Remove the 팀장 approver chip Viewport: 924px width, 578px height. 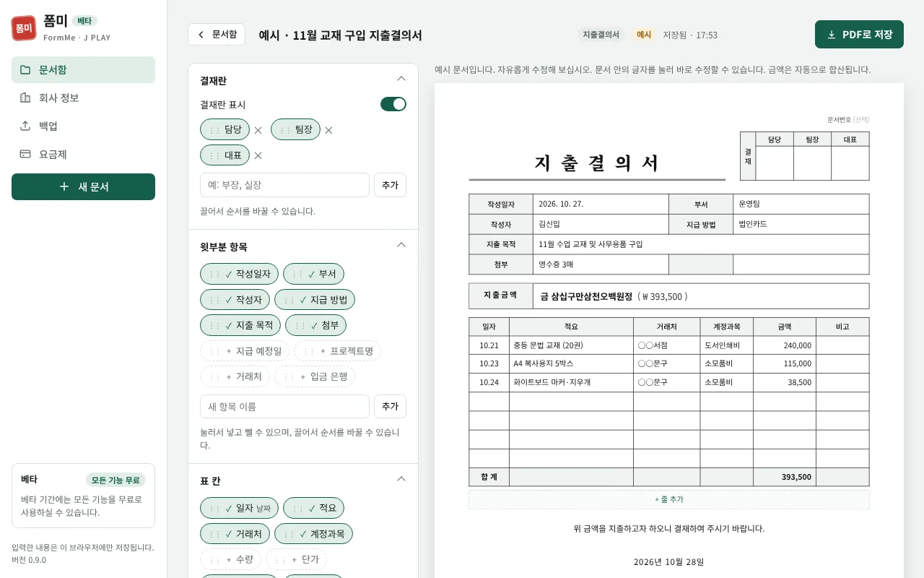tap(328, 130)
